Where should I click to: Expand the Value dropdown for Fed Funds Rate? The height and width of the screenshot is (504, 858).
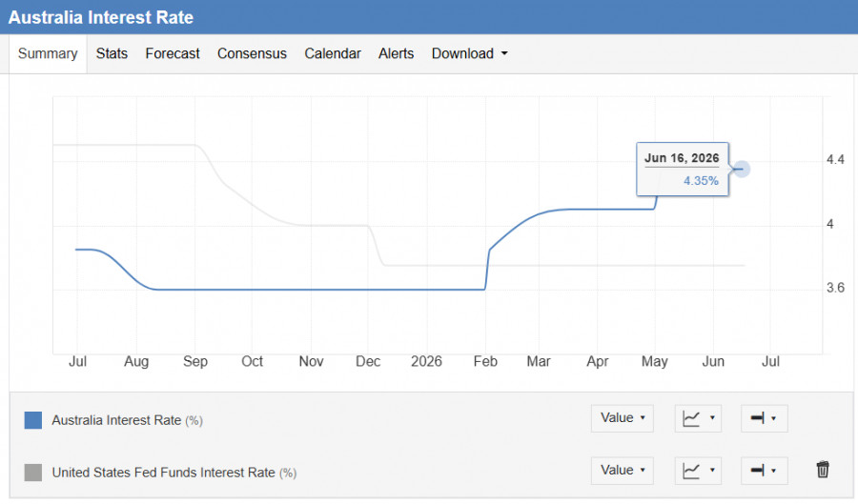click(623, 471)
